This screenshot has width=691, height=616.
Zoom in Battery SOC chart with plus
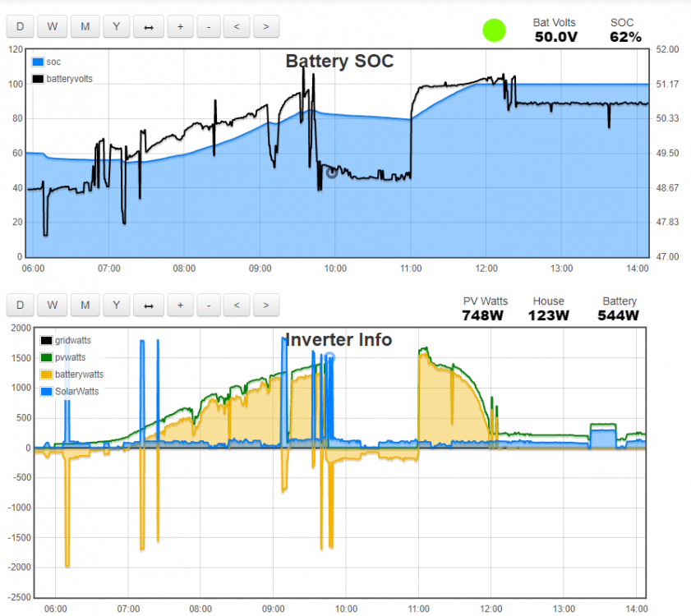180,26
